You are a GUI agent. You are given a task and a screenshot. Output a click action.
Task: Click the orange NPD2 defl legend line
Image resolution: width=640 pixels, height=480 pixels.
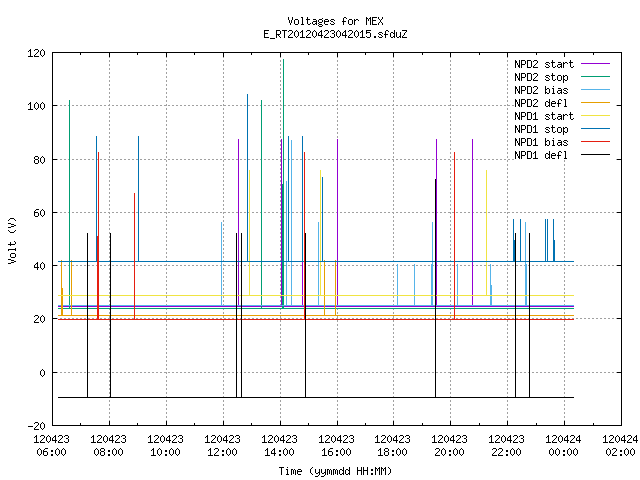(x=596, y=102)
